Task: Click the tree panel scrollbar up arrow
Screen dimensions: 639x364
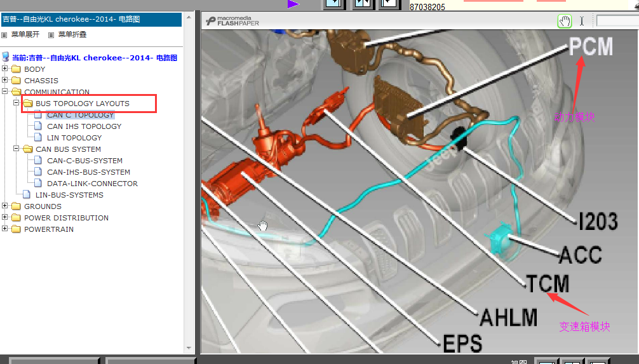Action: pos(188,17)
